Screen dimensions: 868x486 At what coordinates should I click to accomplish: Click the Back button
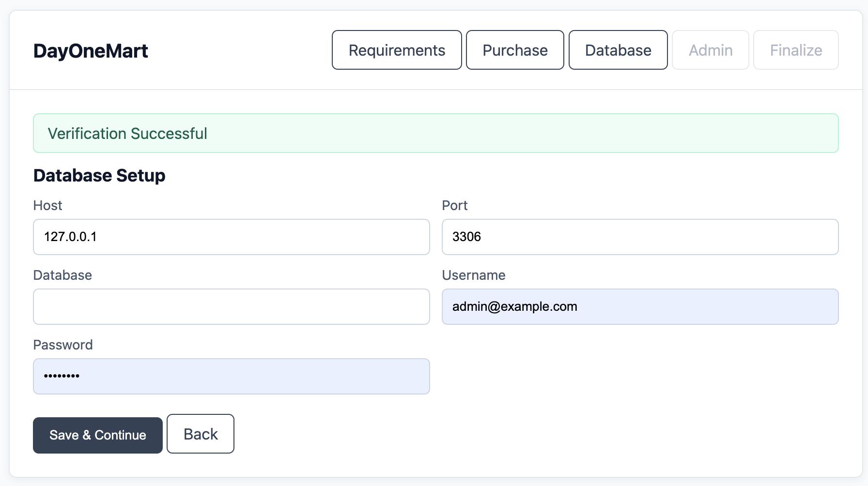click(200, 434)
